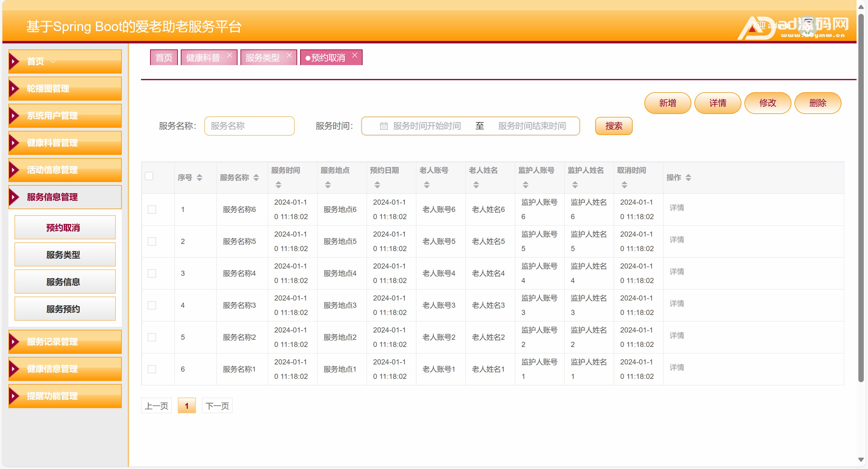Switch to the 首页 tab

[x=164, y=58]
